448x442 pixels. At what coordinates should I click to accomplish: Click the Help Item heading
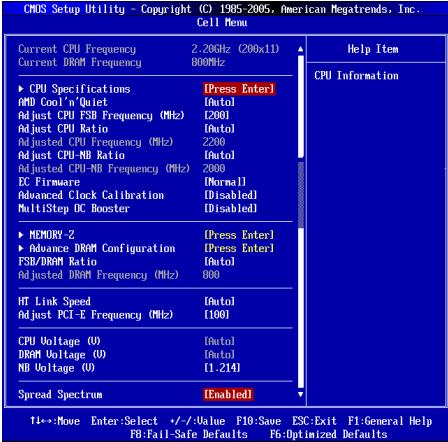(x=373, y=49)
